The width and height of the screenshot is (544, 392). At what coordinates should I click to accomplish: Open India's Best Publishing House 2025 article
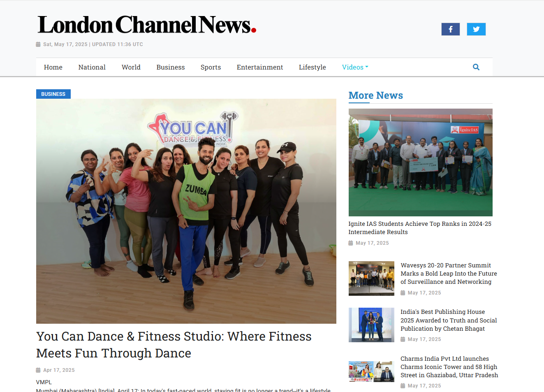click(449, 320)
